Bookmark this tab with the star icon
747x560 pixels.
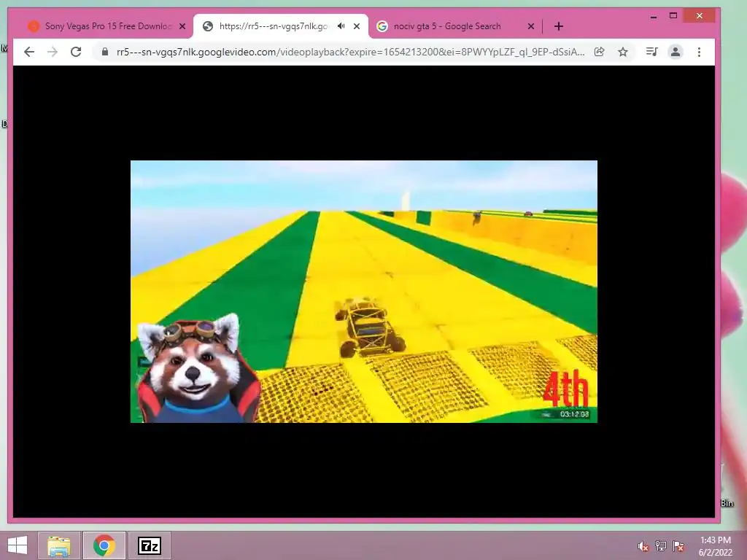[x=623, y=52]
